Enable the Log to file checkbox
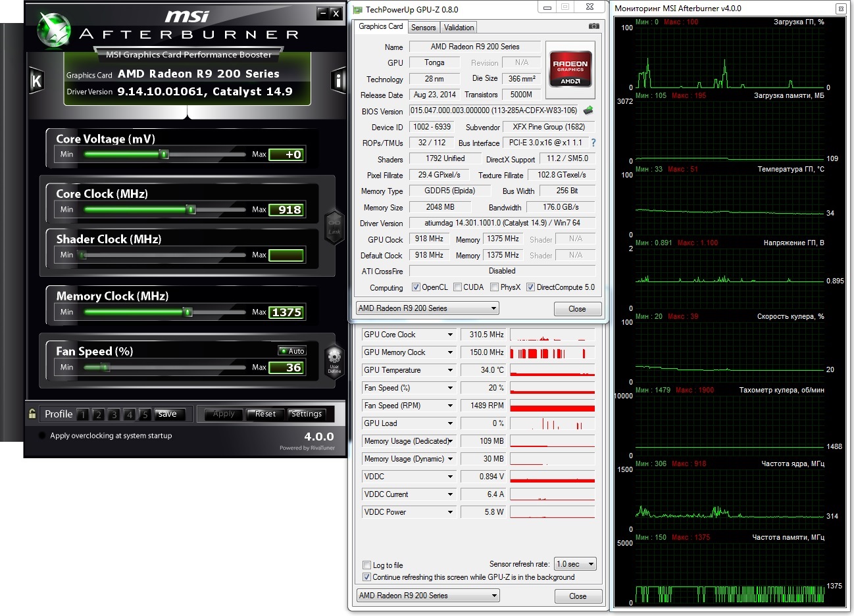 367,565
